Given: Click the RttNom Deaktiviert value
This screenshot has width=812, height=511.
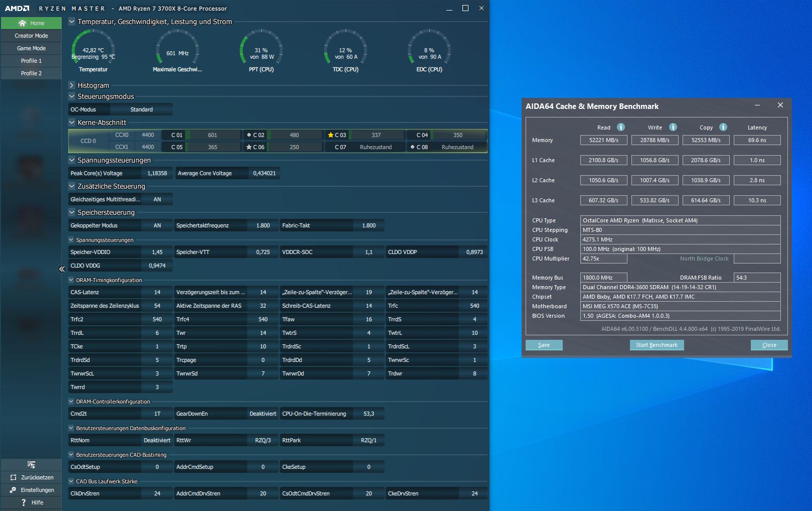Looking at the screenshot, I should 157,440.
